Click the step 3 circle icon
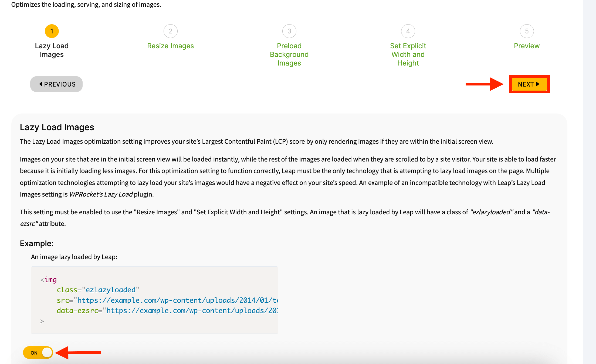The height and width of the screenshot is (364, 596). (x=289, y=31)
